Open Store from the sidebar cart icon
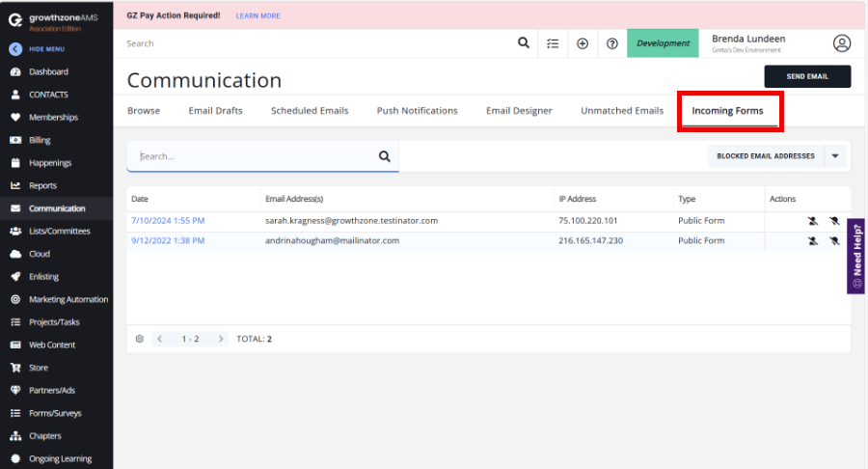The image size is (868, 469). (15, 368)
